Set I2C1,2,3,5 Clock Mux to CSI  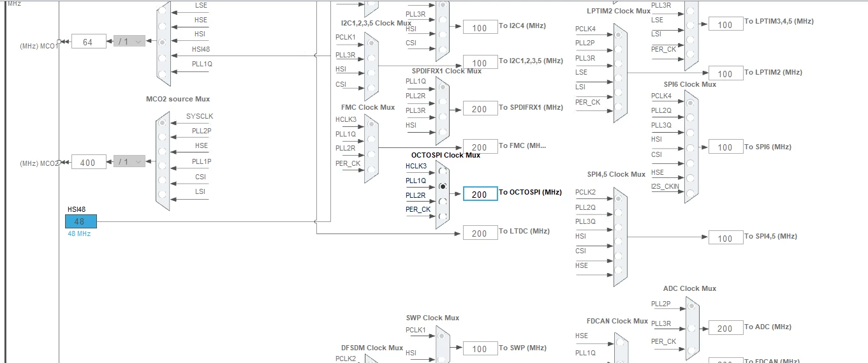point(371,88)
